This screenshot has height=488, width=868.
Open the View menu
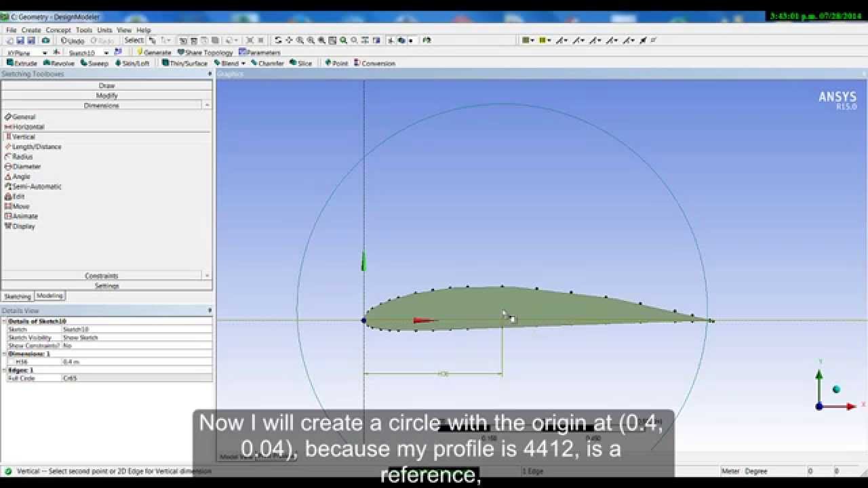click(x=124, y=30)
